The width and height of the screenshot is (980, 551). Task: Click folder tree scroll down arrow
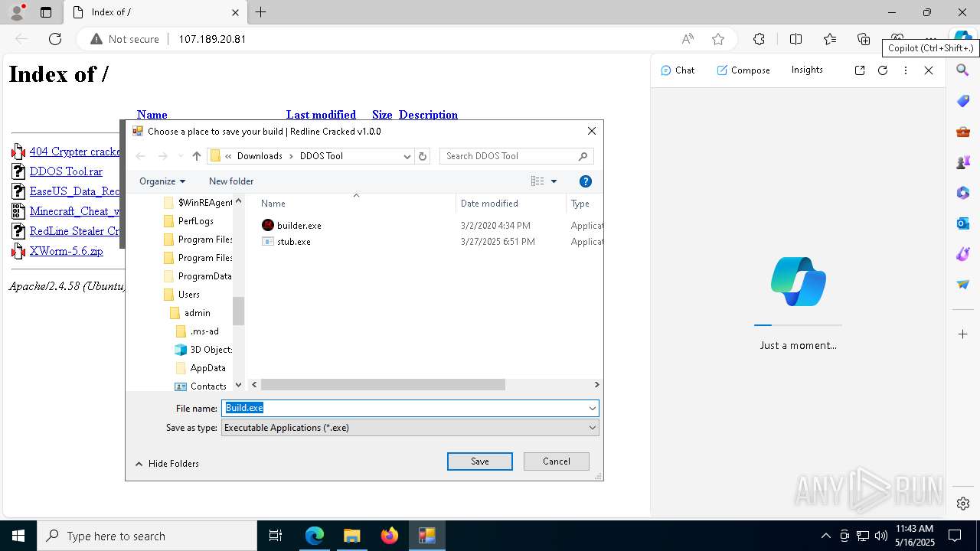pyautogui.click(x=238, y=385)
